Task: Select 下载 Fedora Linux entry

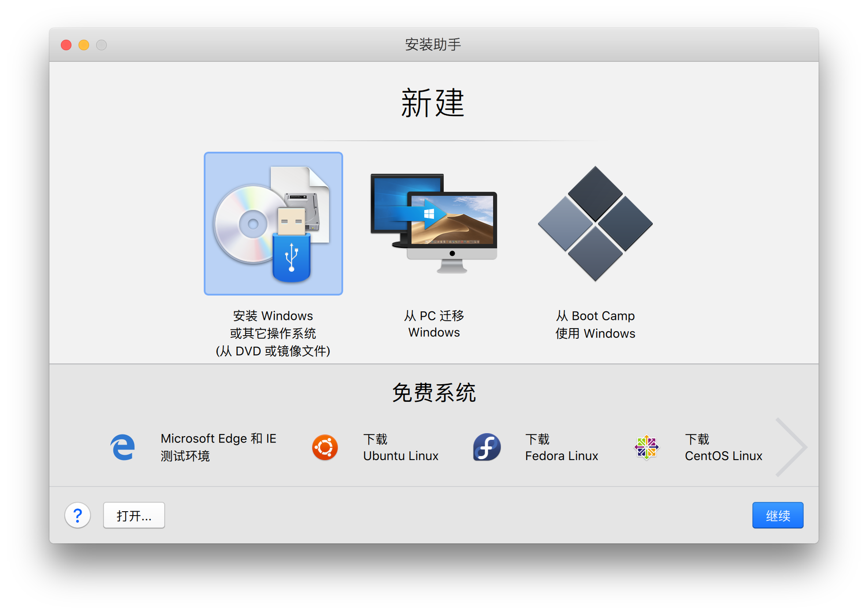Action: pos(561,447)
